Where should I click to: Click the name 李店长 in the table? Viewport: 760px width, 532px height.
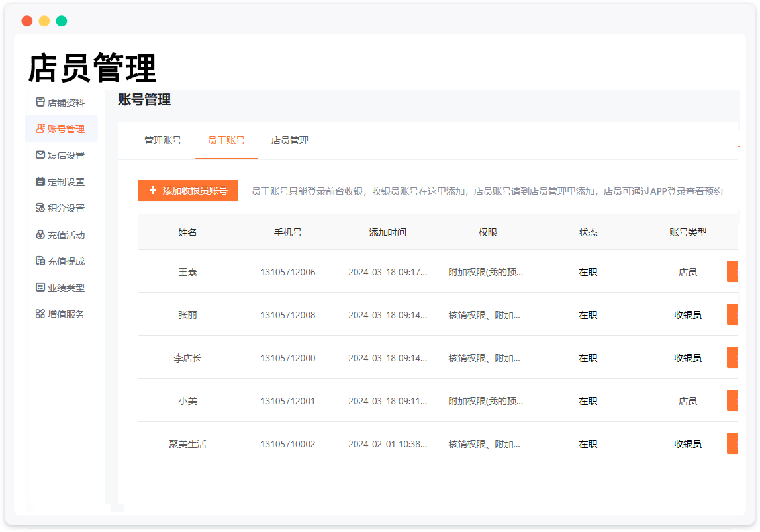(x=187, y=358)
